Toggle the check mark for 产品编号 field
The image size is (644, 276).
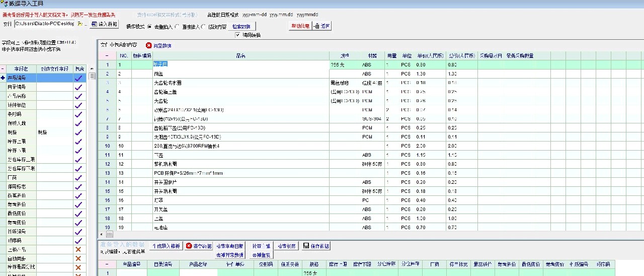click(78, 78)
